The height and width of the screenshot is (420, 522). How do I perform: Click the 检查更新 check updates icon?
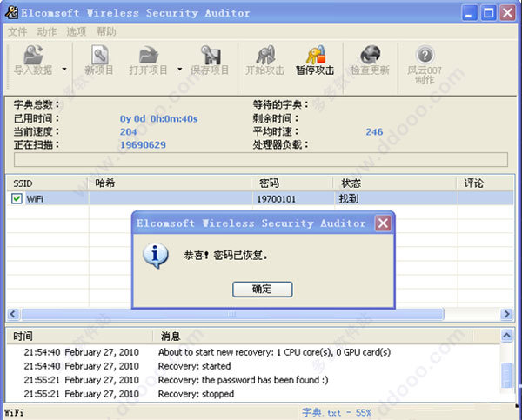coord(370,55)
